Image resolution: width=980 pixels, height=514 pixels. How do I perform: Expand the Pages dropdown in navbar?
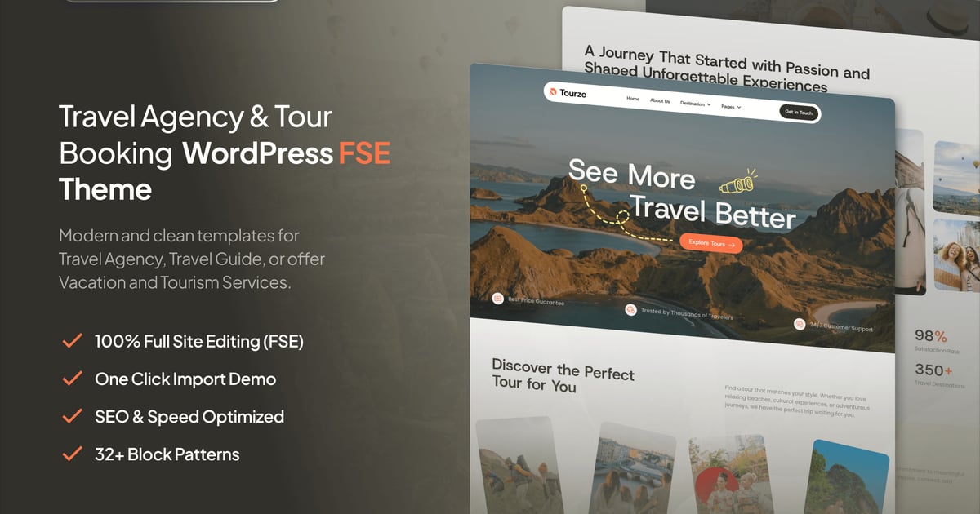pyautogui.click(x=731, y=107)
